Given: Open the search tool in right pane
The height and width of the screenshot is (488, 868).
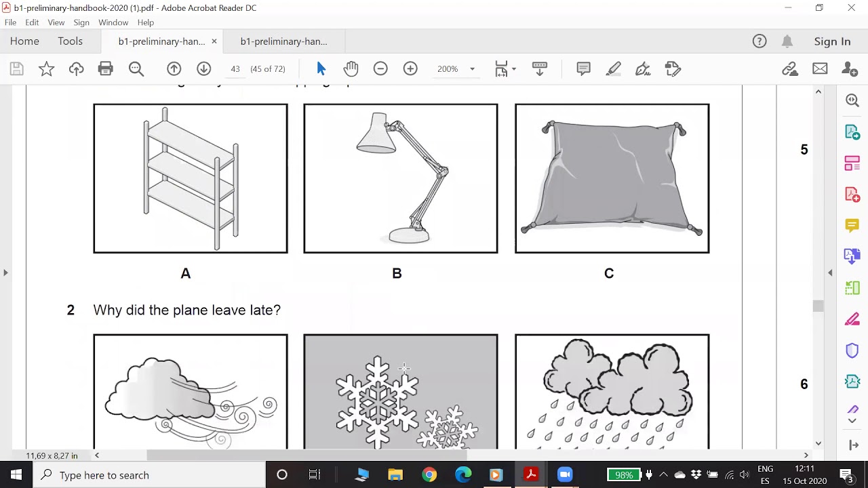Looking at the screenshot, I should [x=852, y=100].
